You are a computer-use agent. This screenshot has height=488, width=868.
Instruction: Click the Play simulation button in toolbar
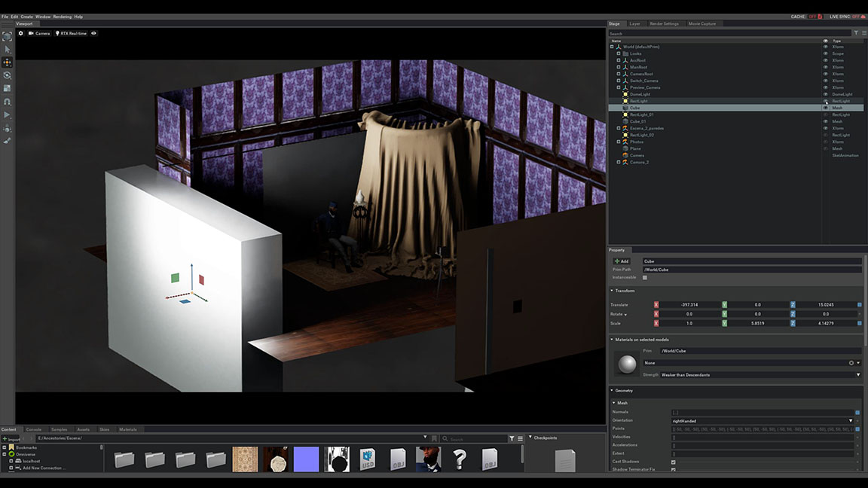pyautogui.click(x=8, y=115)
